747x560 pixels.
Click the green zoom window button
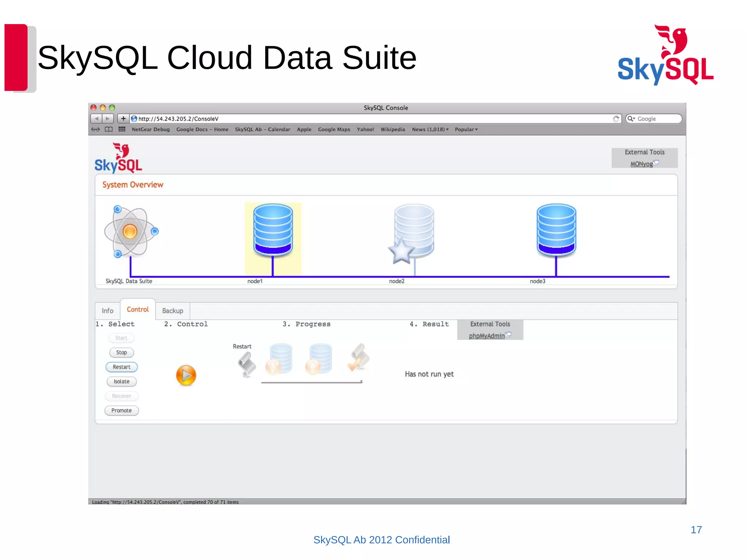[x=112, y=108]
